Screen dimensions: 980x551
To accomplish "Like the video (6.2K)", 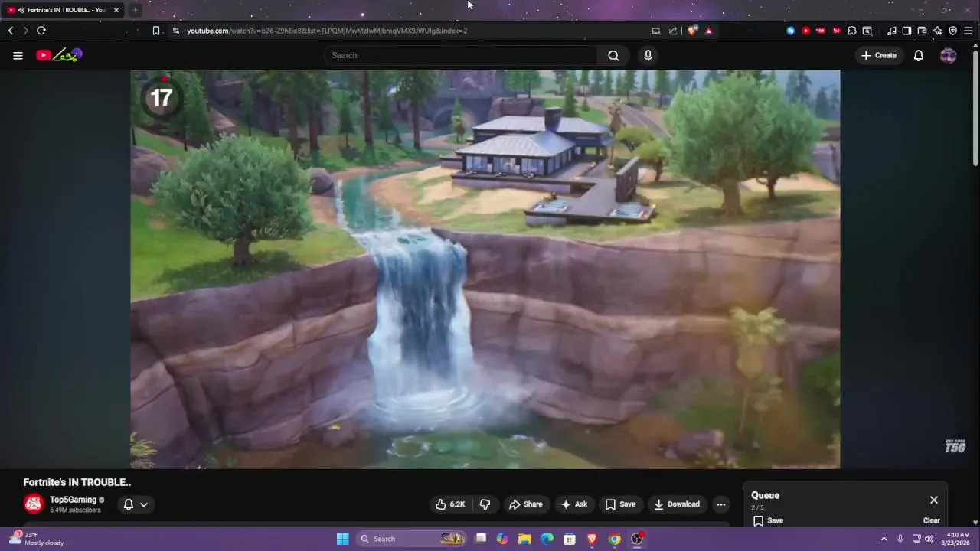I will 450,504.
